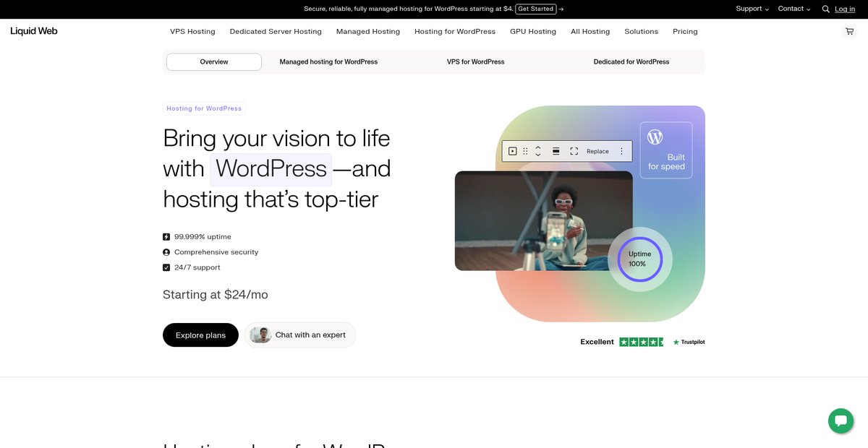This screenshot has height=448, width=868.
Task: Open the GPU Hosting menu
Action: pos(533,32)
